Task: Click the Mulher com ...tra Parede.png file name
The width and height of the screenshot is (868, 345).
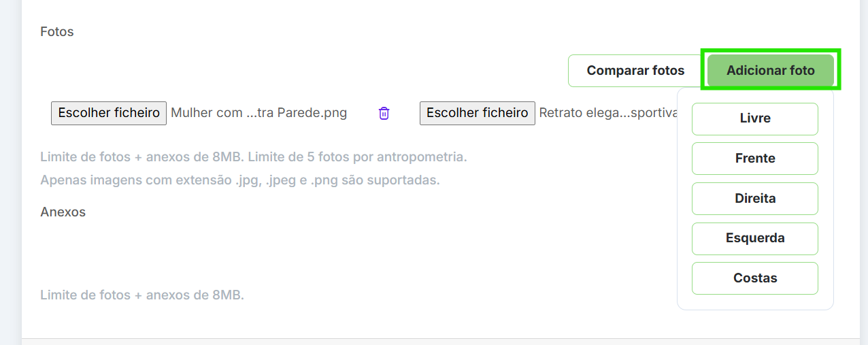Action: click(x=258, y=113)
